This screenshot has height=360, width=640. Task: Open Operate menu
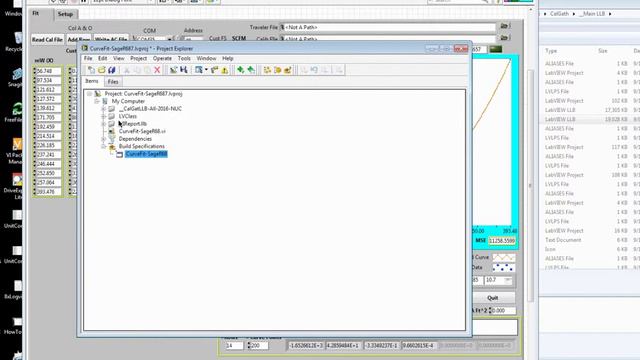[x=162, y=58]
